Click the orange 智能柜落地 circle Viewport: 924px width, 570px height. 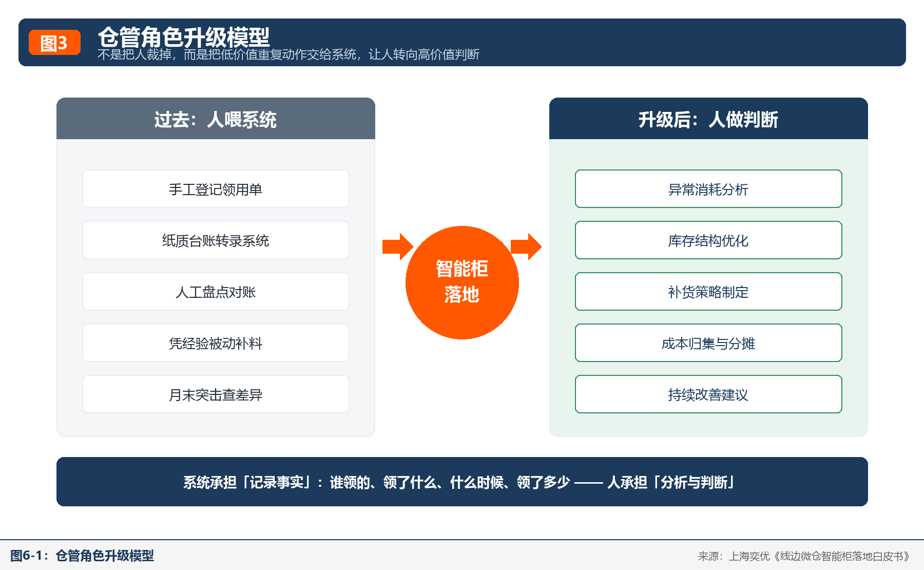point(462,282)
